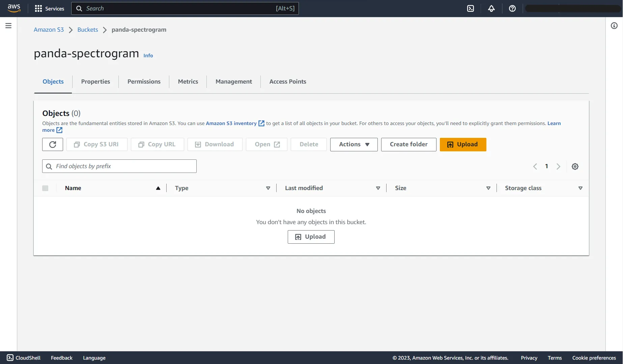
Task: Open the Management tab
Action: [234, 82]
